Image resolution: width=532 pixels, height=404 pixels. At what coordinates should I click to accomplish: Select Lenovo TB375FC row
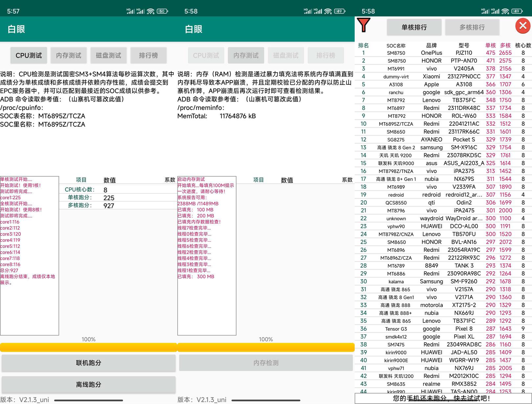(443, 100)
